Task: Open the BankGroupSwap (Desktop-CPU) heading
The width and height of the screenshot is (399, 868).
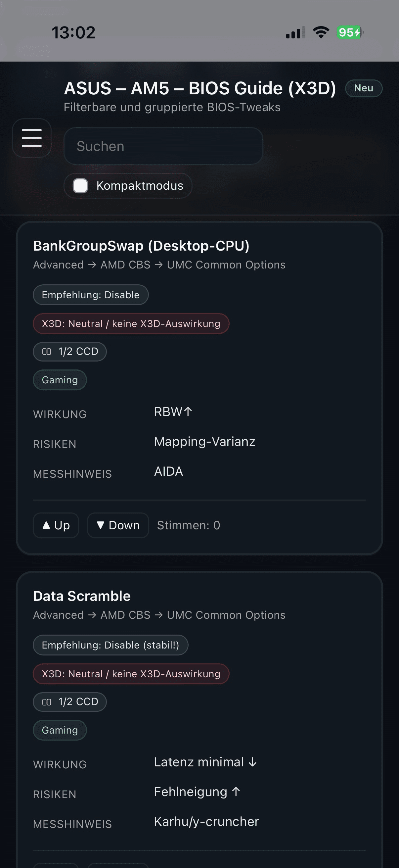Action: 141,246
